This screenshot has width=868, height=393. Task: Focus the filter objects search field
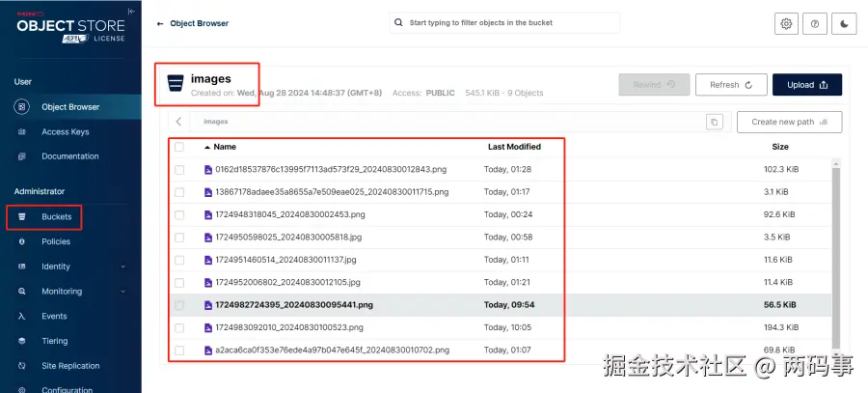pyautogui.click(x=504, y=23)
